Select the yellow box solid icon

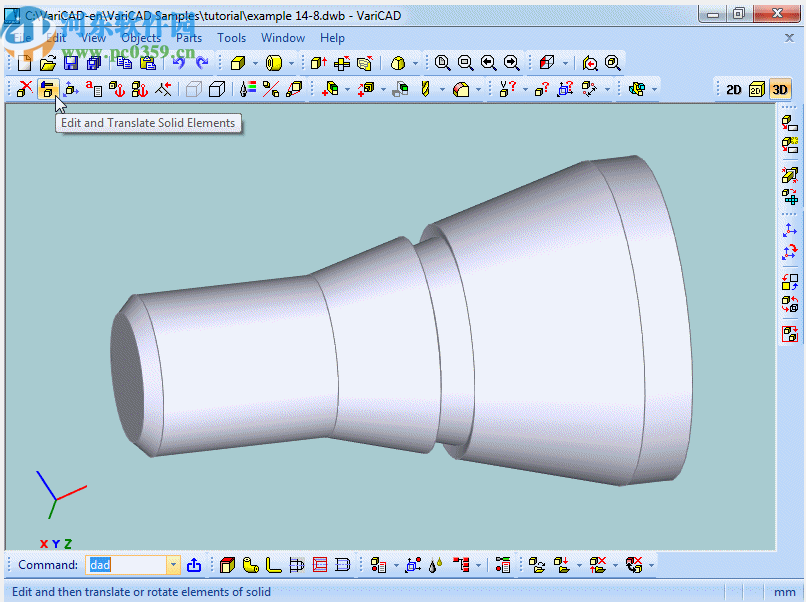pyautogui.click(x=238, y=63)
